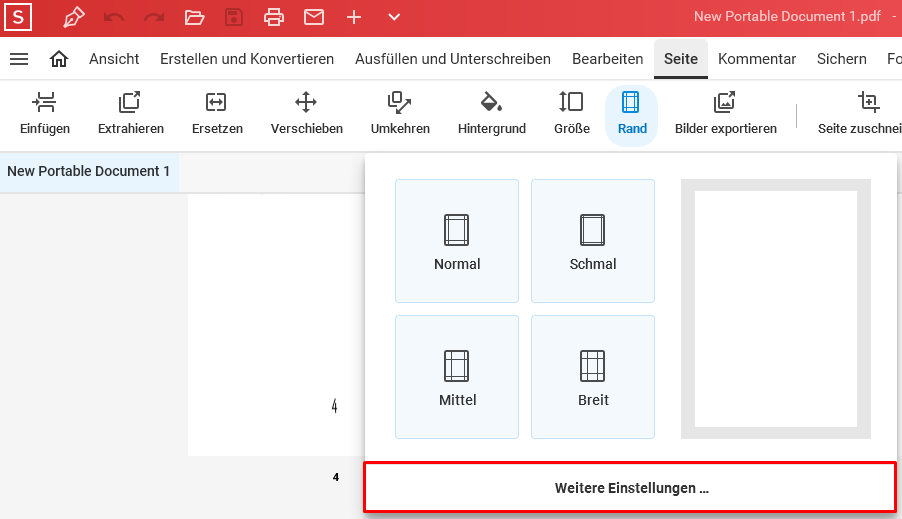The width and height of the screenshot is (902, 519).
Task: Print the document
Action: 273,17
